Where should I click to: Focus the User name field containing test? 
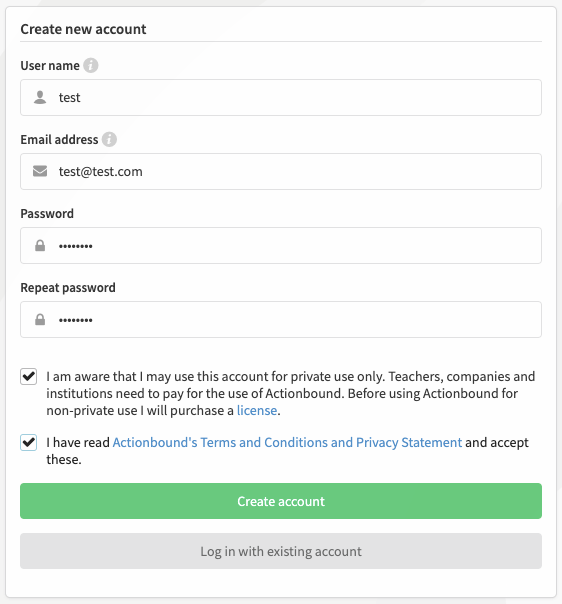click(x=281, y=97)
